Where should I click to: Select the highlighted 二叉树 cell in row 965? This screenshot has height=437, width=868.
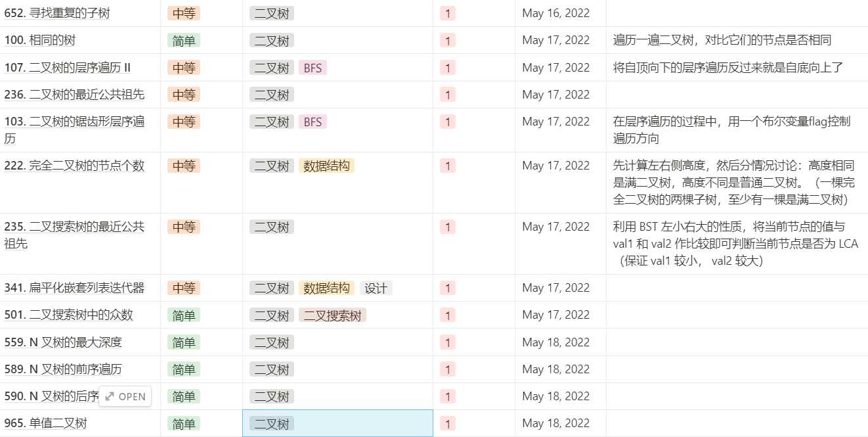[x=337, y=424]
